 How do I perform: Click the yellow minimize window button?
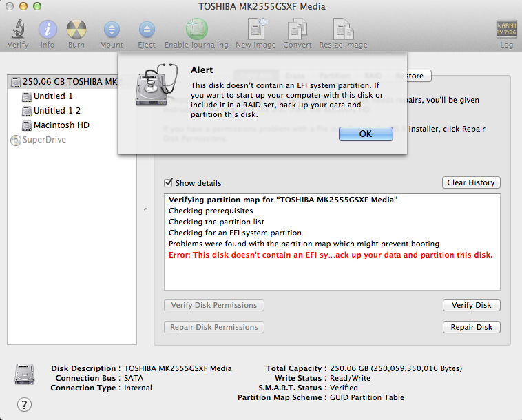[23, 6]
